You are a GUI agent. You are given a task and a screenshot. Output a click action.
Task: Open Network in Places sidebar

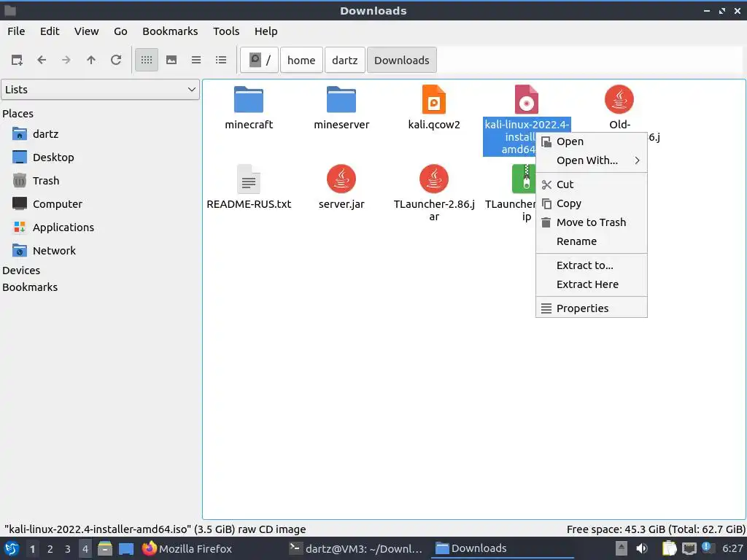point(54,251)
